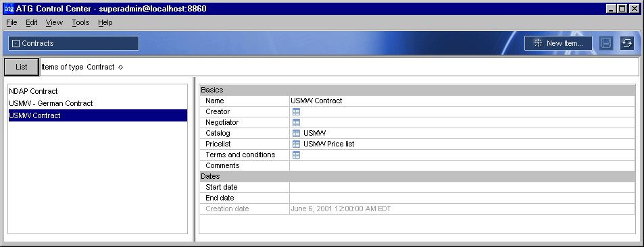Click the Catalog value USMW
644x247 pixels.
(x=315, y=134)
